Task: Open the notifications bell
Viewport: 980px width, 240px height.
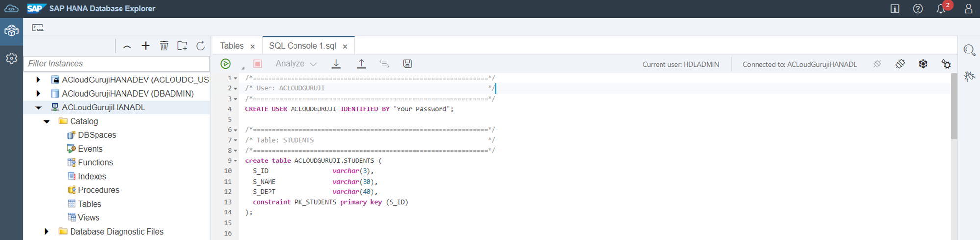Action: [941, 9]
